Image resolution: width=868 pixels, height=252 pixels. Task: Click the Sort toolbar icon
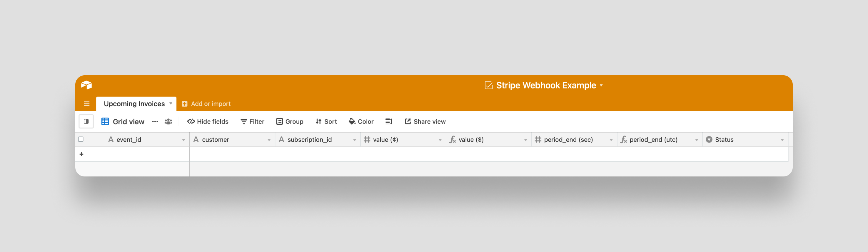(318, 121)
